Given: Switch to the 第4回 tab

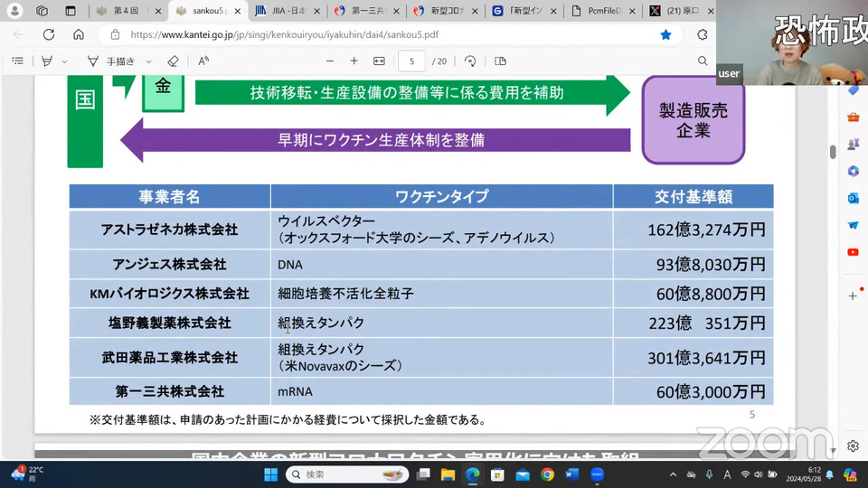Looking at the screenshot, I should tap(127, 11).
